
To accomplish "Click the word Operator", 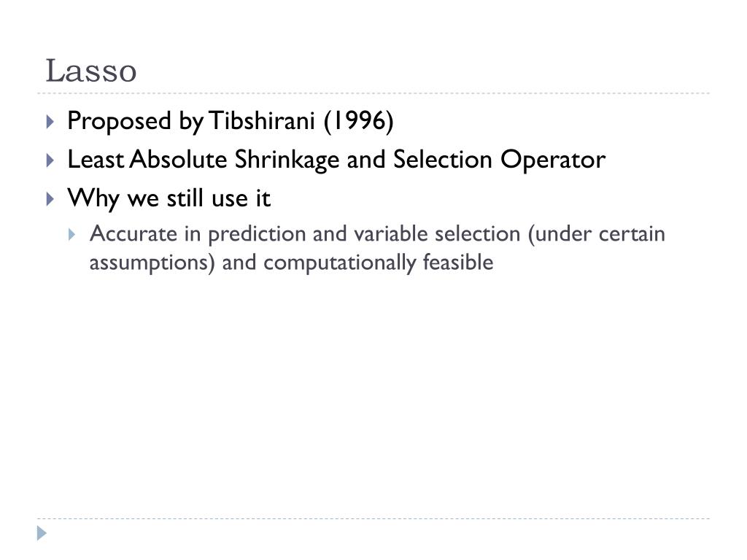I will pos(553,160).
